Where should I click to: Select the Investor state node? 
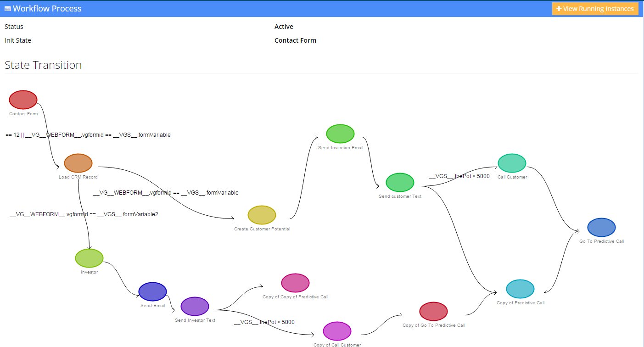point(89,258)
